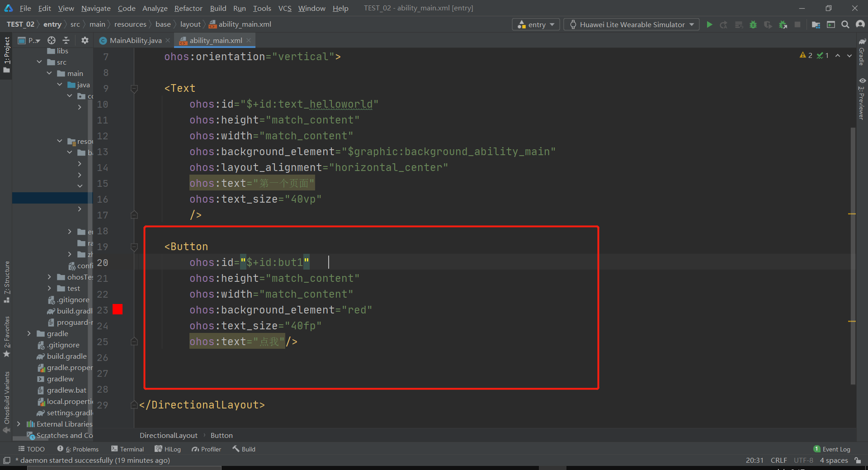The height and width of the screenshot is (470, 868).
Task: Go to previous highlighted error arrow
Action: pyautogui.click(x=838, y=55)
